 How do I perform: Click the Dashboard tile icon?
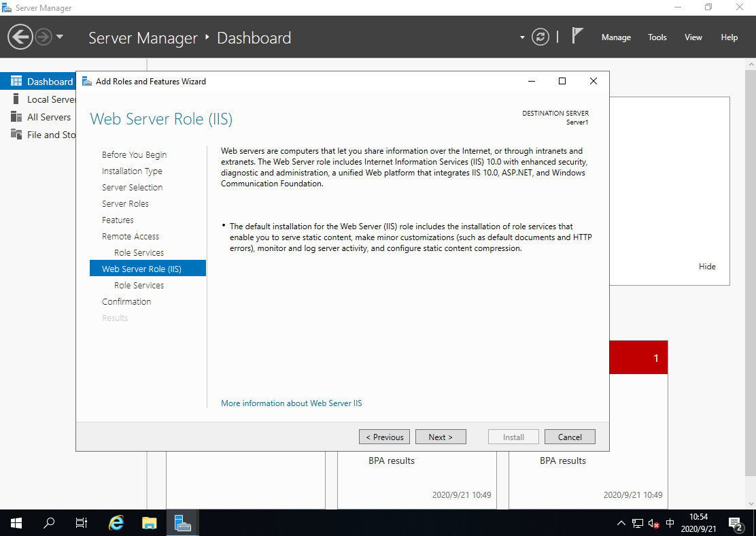[x=16, y=81]
